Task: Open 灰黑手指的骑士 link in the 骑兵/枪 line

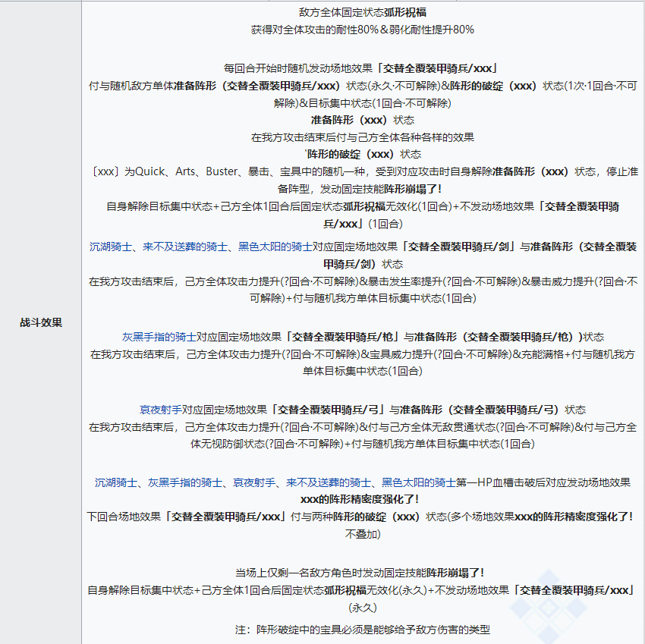Action: click(159, 337)
